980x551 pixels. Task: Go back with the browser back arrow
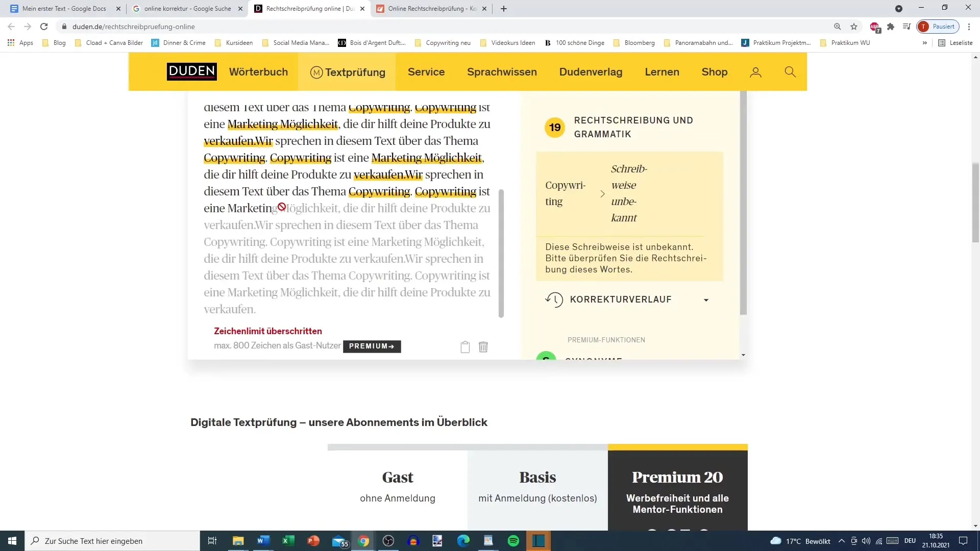coord(11,27)
